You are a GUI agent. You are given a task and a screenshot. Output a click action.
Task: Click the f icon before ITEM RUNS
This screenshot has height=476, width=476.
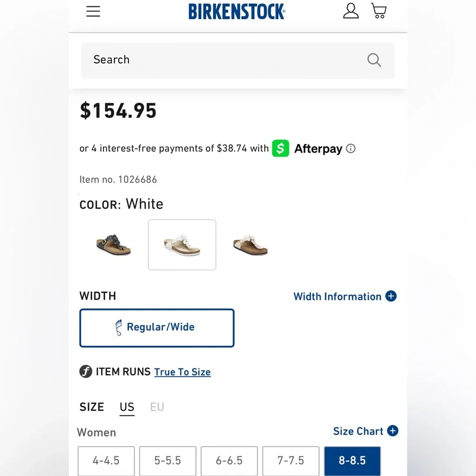pyautogui.click(x=85, y=372)
